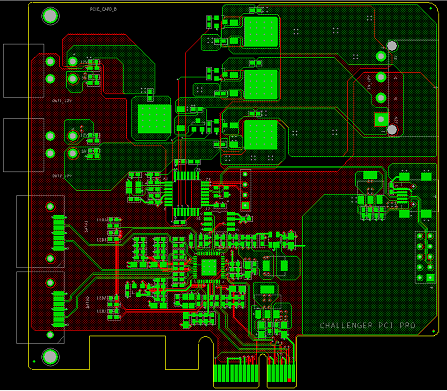The width and height of the screenshot is (447, 391).
Task: Select the topmost large thermal pad
Action: click(261, 32)
